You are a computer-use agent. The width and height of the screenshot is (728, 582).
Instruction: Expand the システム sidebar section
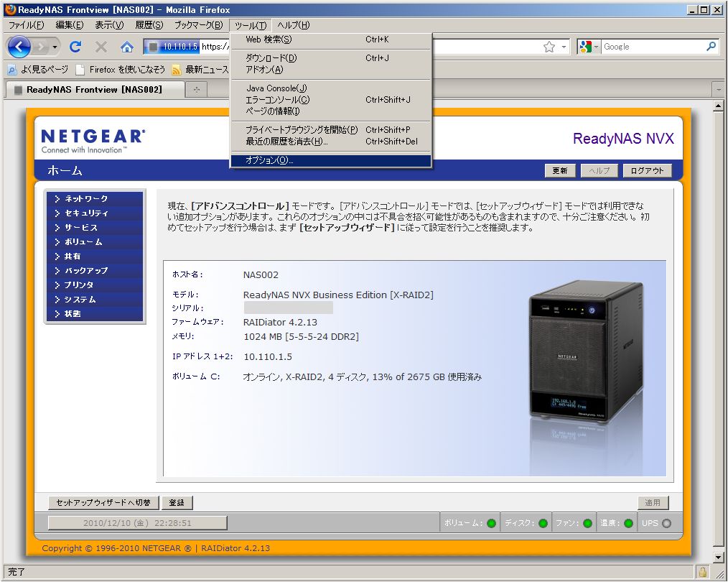pos(95,300)
